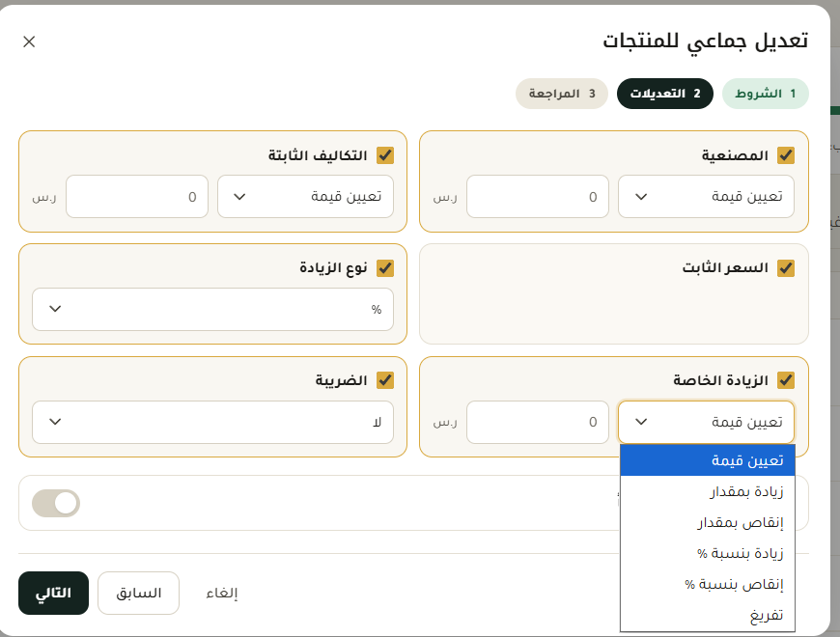Image resolution: width=840 pixels, height=637 pixels.
Task: Focus the المصنعية value input field
Action: click(x=538, y=197)
